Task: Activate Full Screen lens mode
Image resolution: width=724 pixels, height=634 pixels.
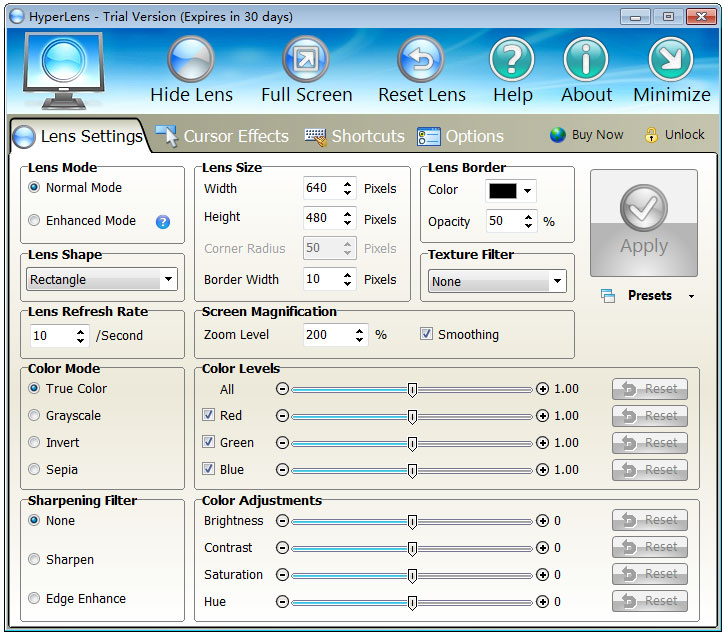Action: point(306,60)
